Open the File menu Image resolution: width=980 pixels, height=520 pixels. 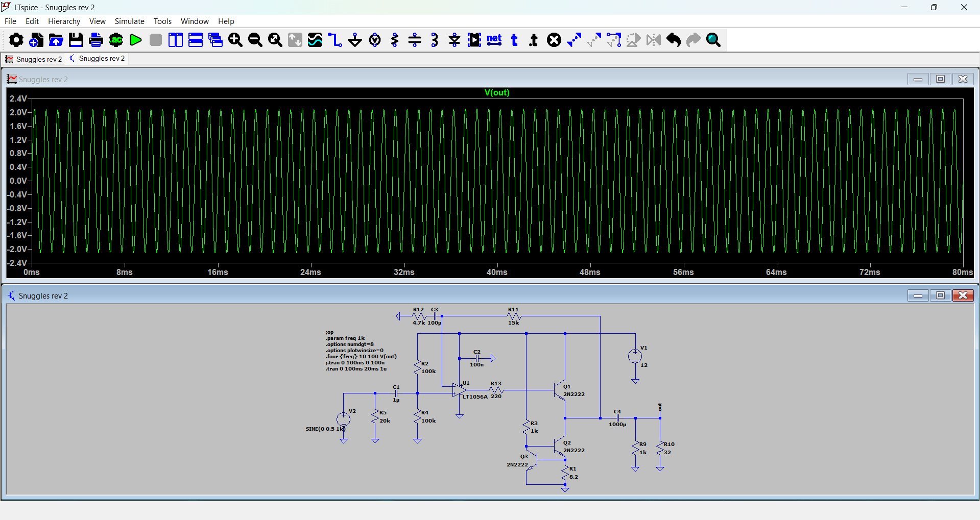(10, 21)
